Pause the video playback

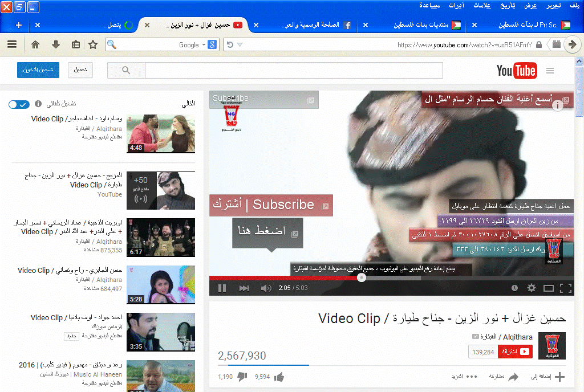coord(222,288)
